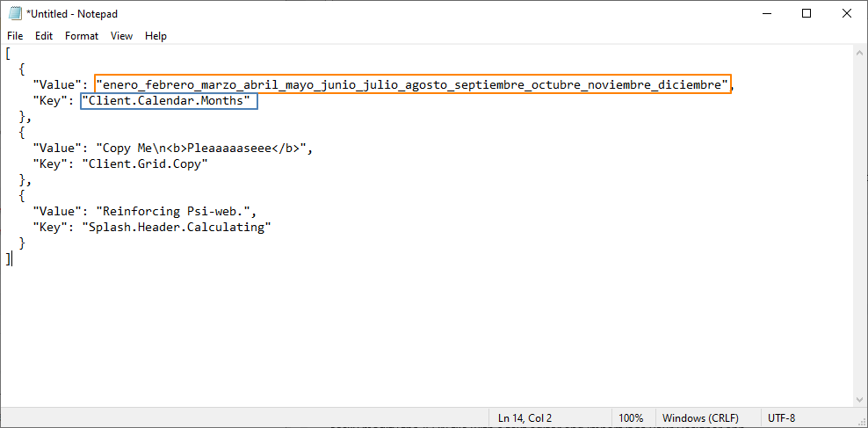This screenshot has width=868, height=428.
Task: Click the "Client.Grid.Copy" key text
Action: click(x=145, y=163)
